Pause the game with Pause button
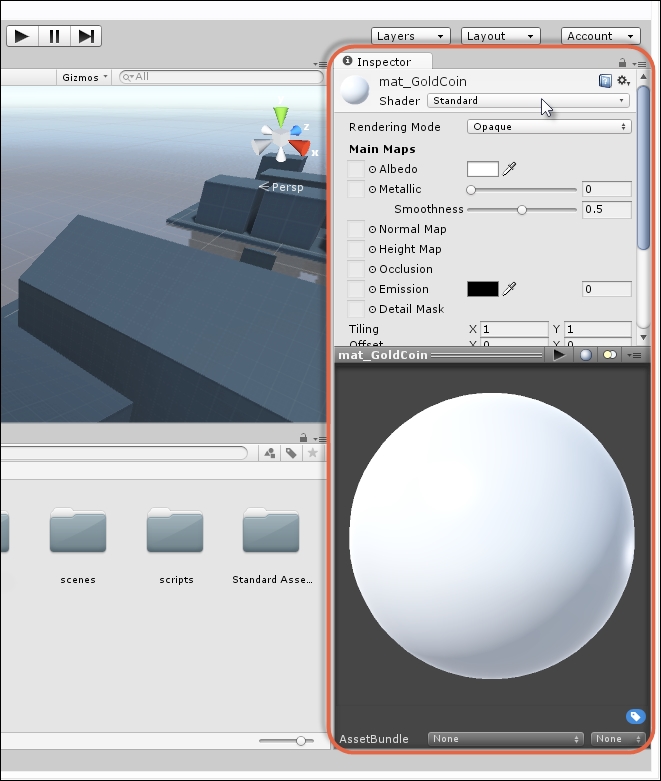The image size is (661, 781). (x=54, y=36)
